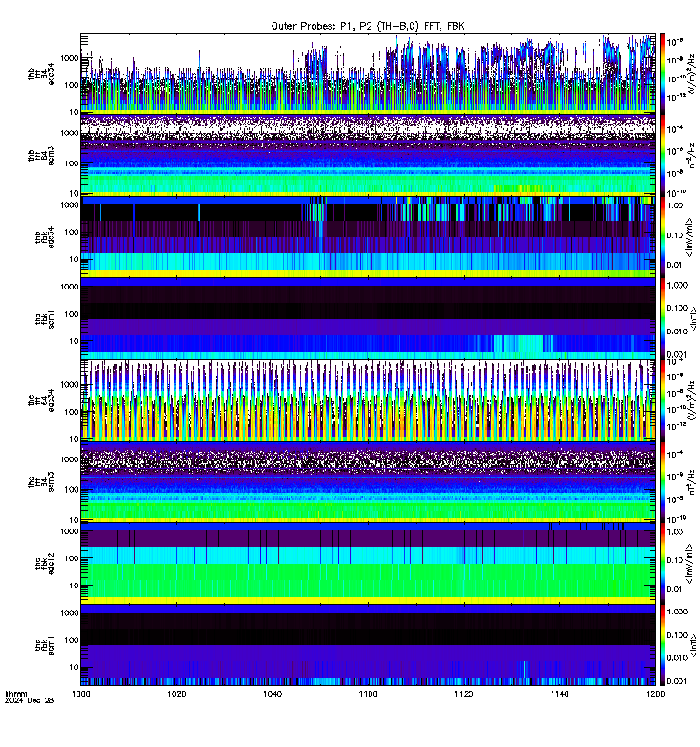Click the <|mV/m|> unit label of the thb edc34 panel
Viewport: 700px width, 747px height.
tap(689, 236)
